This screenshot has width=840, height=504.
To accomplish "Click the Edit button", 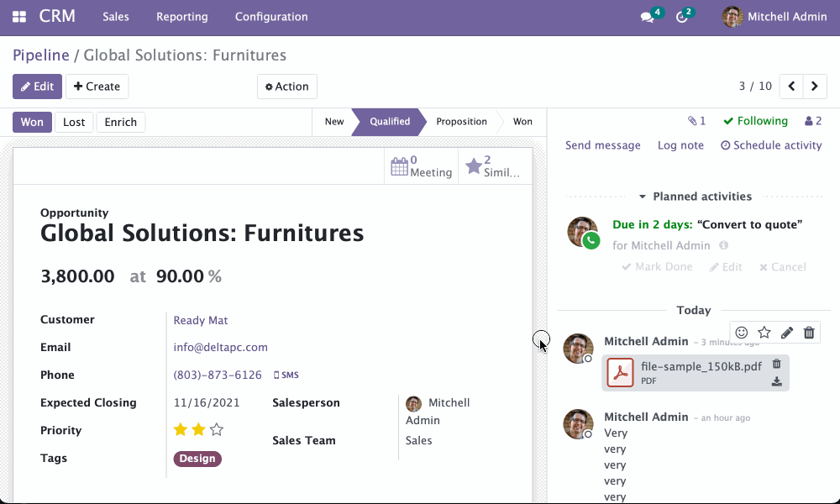I will click(x=37, y=87).
